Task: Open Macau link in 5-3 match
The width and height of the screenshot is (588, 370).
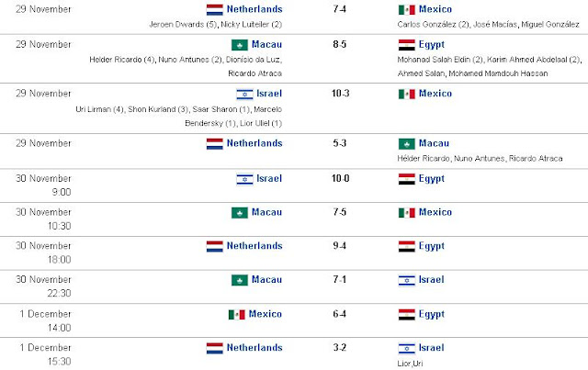Action: coord(434,143)
